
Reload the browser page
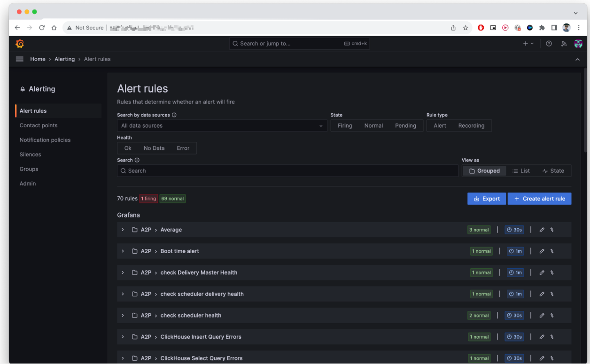pyautogui.click(x=42, y=28)
